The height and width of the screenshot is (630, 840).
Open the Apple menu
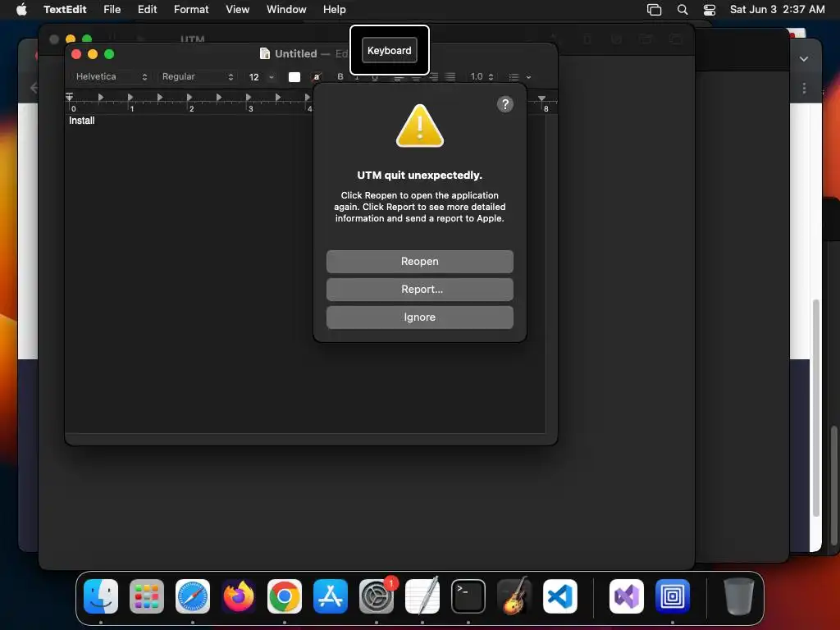click(21, 9)
